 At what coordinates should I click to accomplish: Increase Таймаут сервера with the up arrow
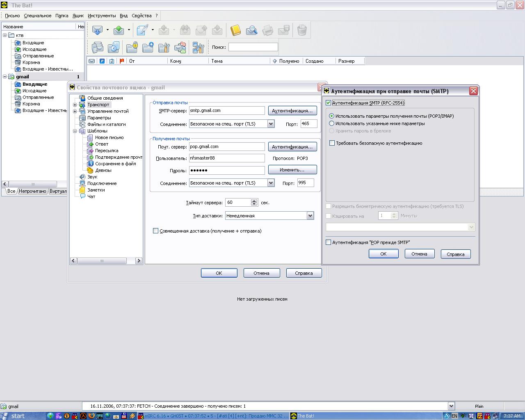[254, 201]
